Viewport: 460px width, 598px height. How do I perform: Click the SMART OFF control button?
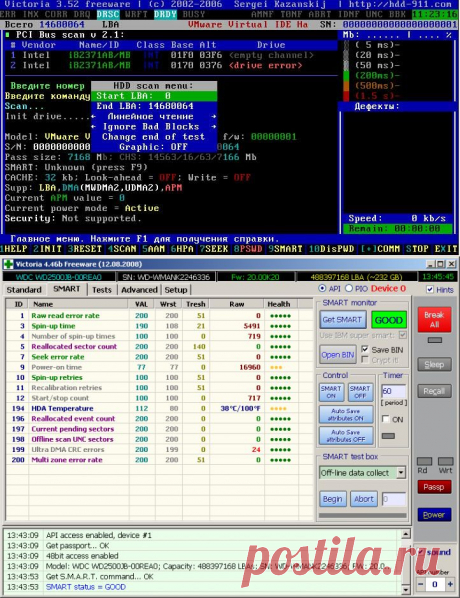click(360, 392)
